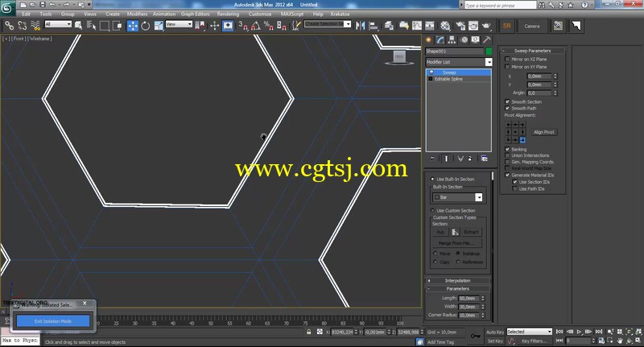Open the selection filter All dropdown
Viewport: 644px width, 347px height.
(x=58, y=24)
